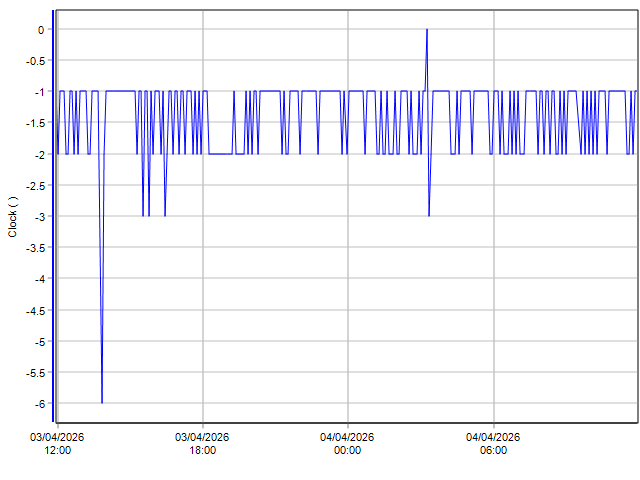Select the 03/04/2026 18:00 x-axis label
Screen dimensions: 640x480
pos(203,443)
